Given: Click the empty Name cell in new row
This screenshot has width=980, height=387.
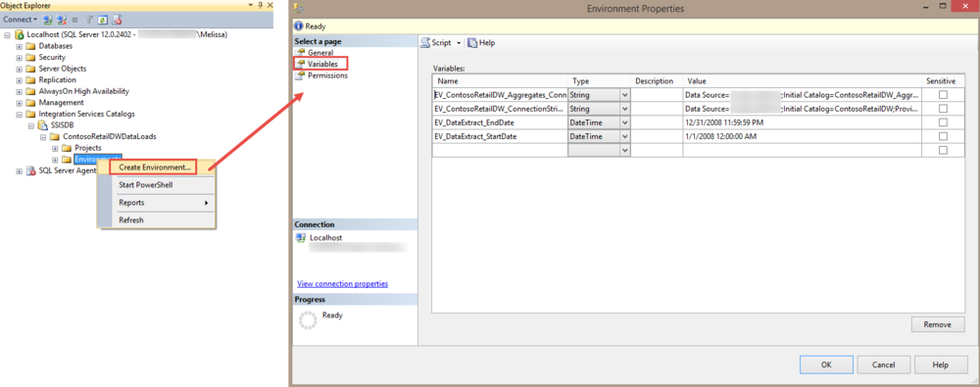Looking at the screenshot, I should pos(500,150).
